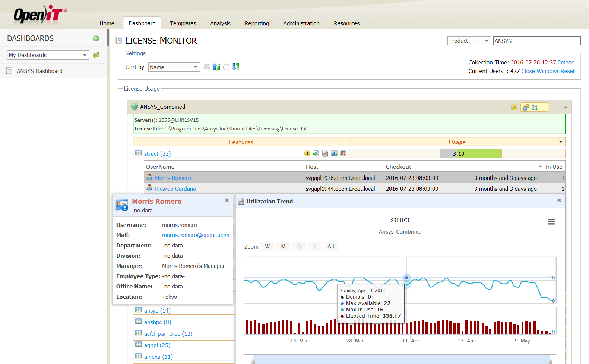Open the ansys (14) feature link

pos(157,310)
